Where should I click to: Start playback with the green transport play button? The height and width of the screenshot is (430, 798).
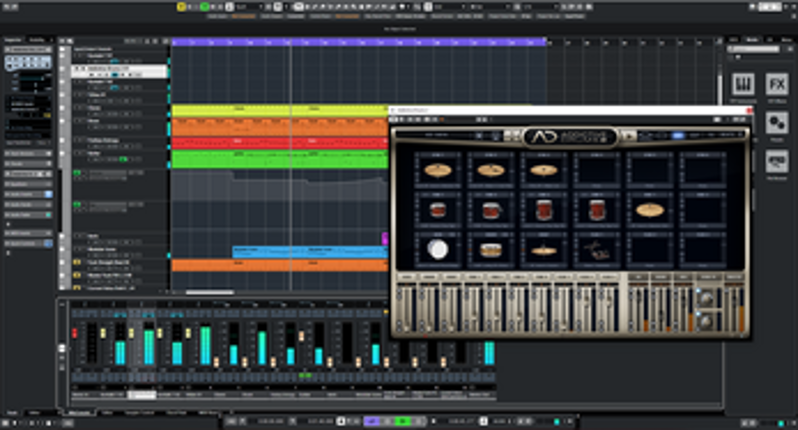403,421
